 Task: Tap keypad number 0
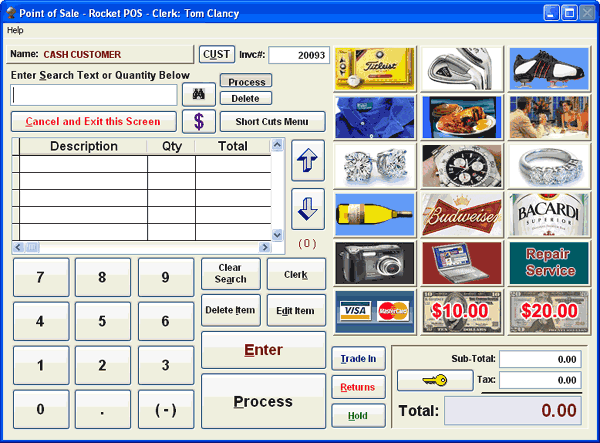pyautogui.click(x=41, y=409)
